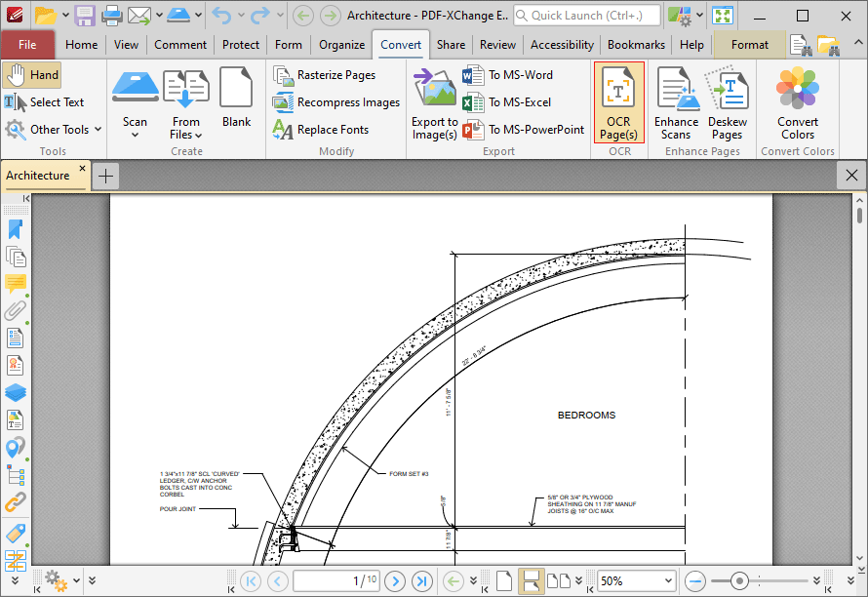Open the Comments panel in sidebar

pos(15,284)
